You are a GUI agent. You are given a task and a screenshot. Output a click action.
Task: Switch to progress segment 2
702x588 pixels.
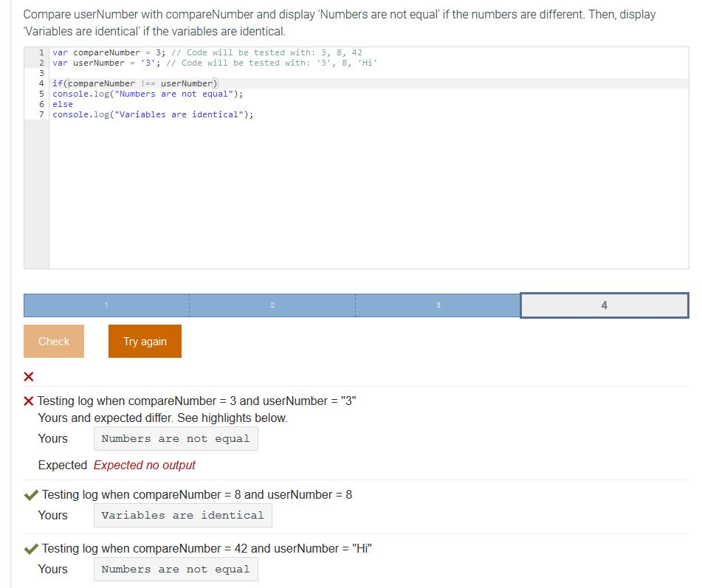(x=272, y=304)
